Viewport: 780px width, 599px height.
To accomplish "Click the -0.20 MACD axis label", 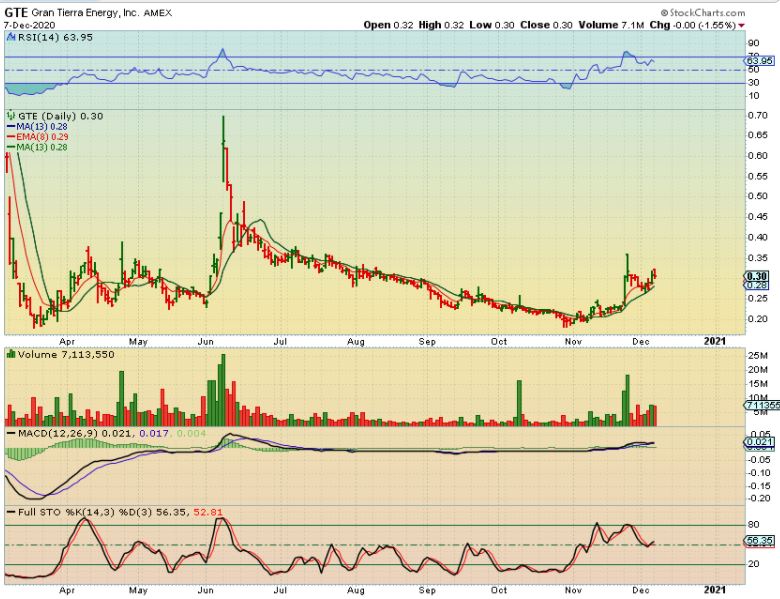I will tap(760, 499).
